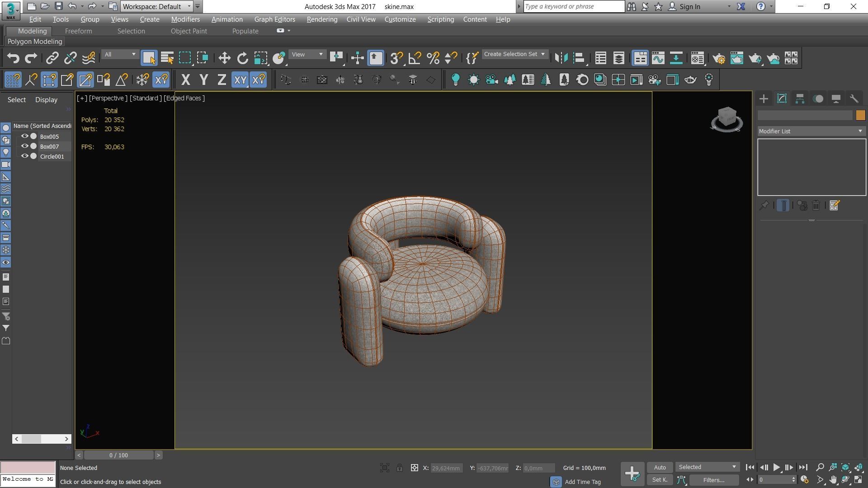Click the Scene Explorer horizontal scrollbar

pyautogui.click(x=42, y=439)
